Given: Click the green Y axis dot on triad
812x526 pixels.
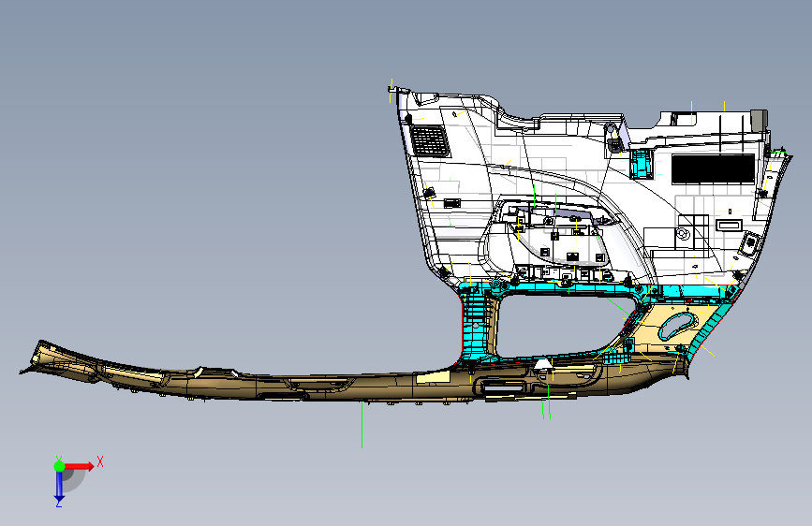Looking at the screenshot, I should 59,466.
